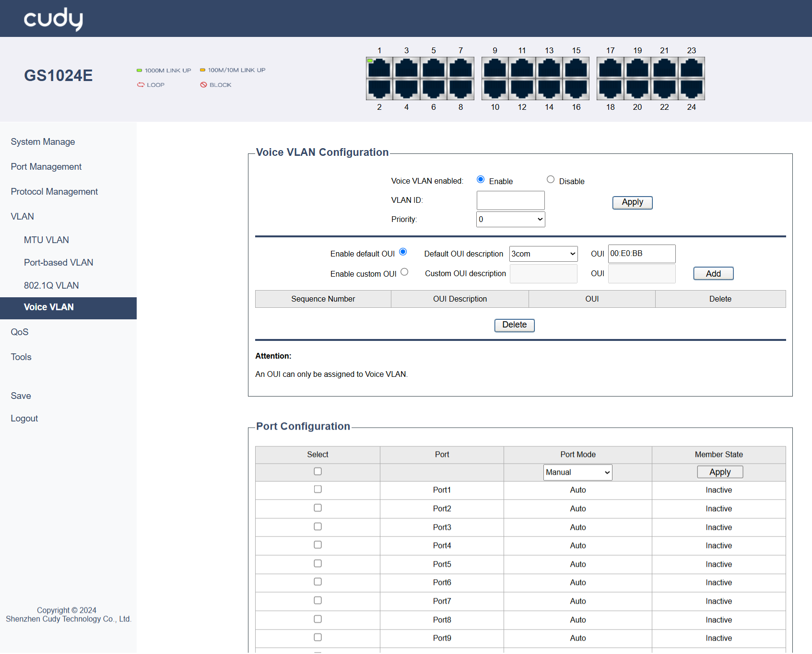Check the Port3 select checkbox

click(x=318, y=526)
